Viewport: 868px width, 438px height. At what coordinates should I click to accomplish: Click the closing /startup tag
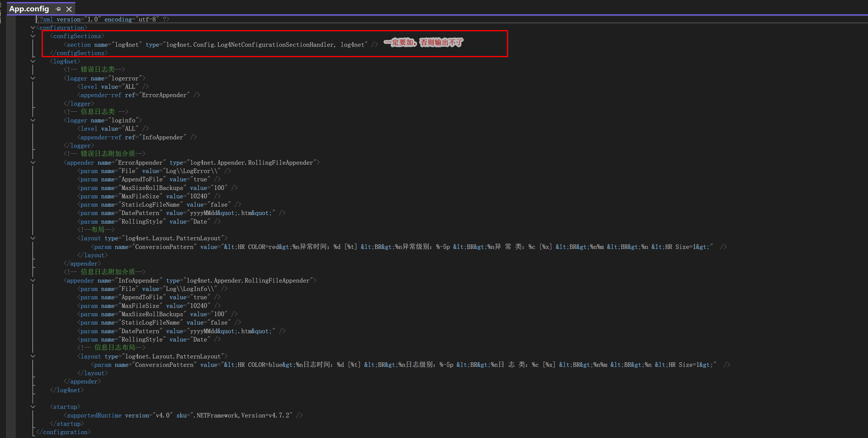pos(67,424)
